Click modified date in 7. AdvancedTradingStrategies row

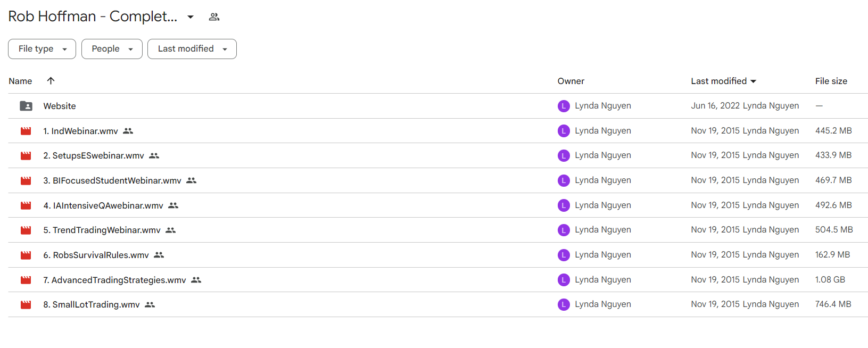click(715, 280)
